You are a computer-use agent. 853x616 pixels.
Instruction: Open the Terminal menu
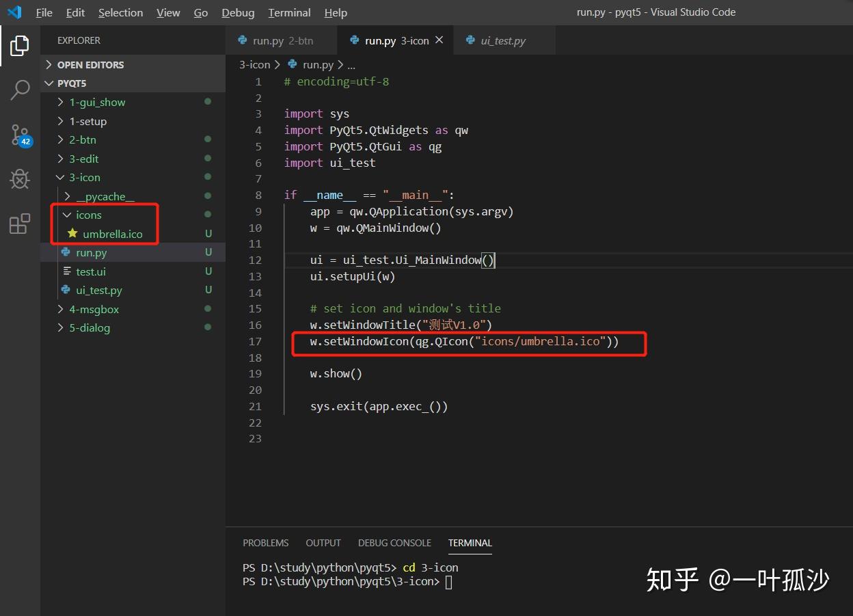tap(288, 12)
